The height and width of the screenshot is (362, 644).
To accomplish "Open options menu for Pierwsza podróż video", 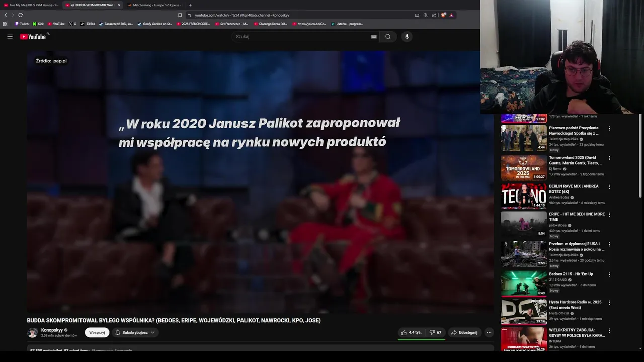I will 609,129.
